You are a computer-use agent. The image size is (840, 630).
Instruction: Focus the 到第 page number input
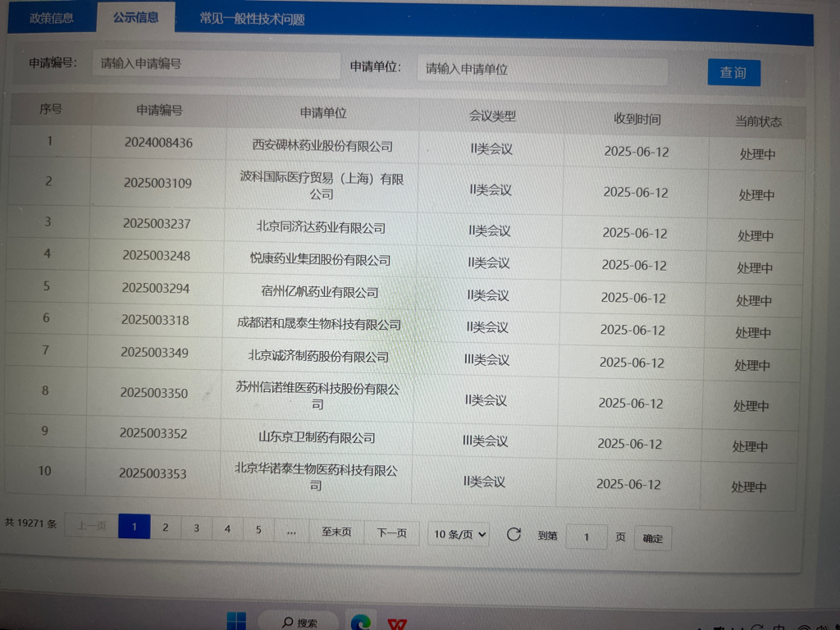click(x=587, y=536)
